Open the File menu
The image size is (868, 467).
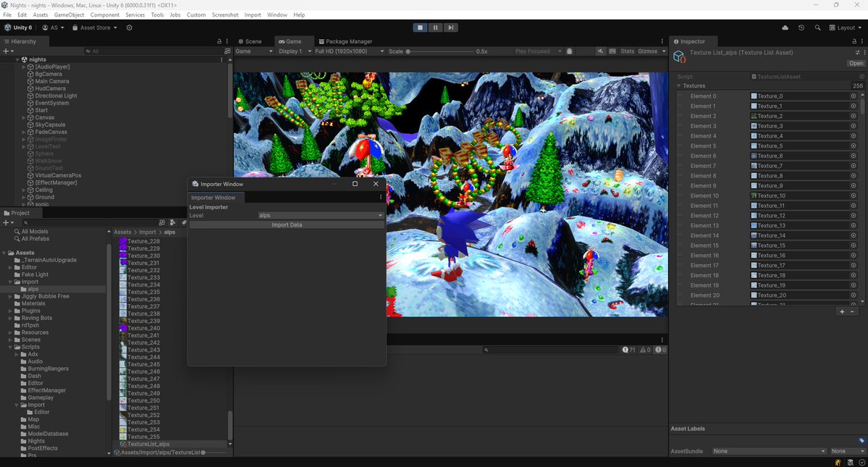tap(7, 15)
